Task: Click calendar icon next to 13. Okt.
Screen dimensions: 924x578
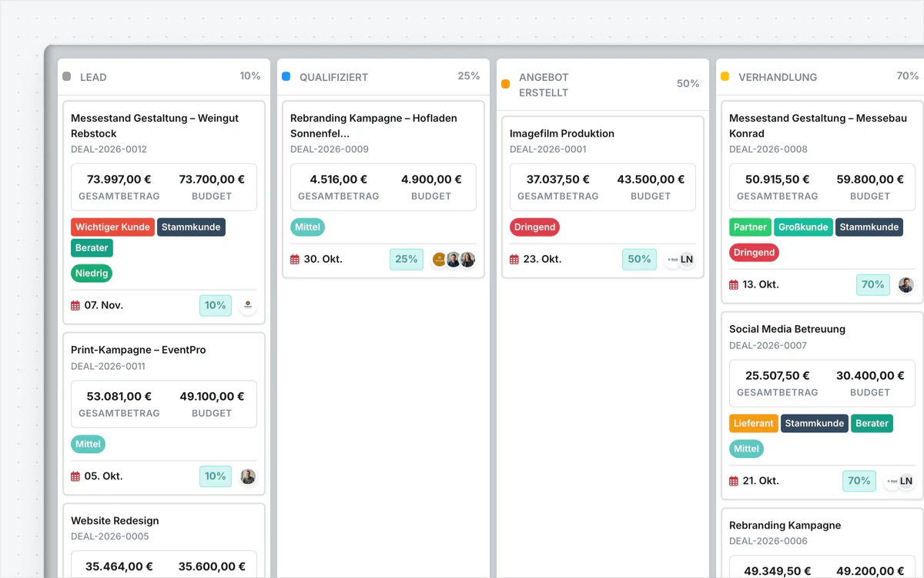Action: 734,285
